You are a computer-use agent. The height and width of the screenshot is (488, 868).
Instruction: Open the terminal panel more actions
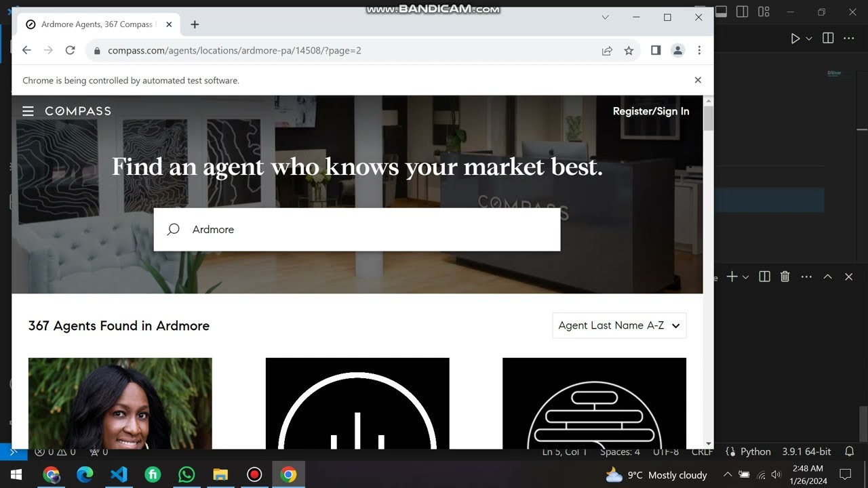point(806,277)
